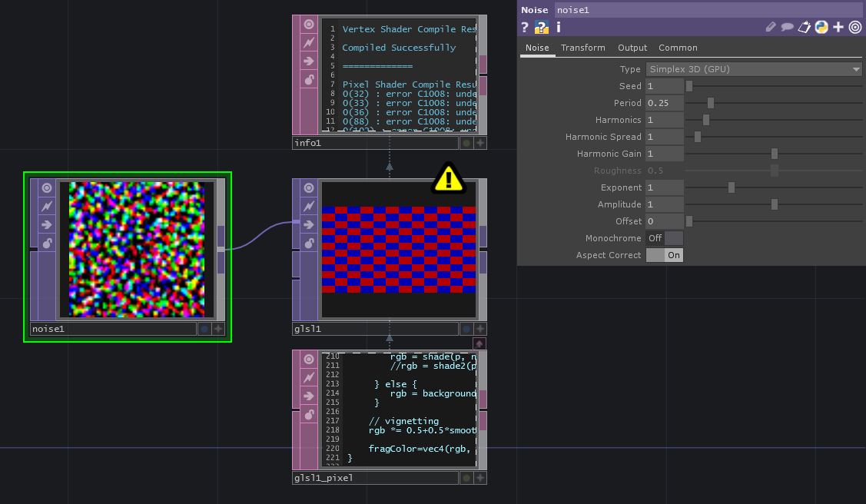The height and width of the screenshot is (504, 866).
Task: Open the noise Type dropdown
Action: point(754,69)
